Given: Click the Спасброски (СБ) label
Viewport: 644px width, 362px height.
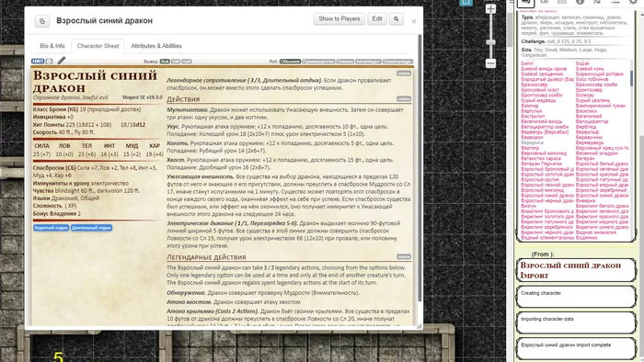Looking at the screenshot, I should (54, 167).
